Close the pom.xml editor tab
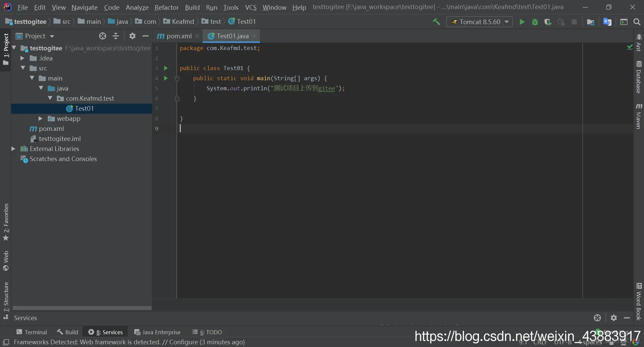The width and height of the screenshot is (644, 347). 197,36
